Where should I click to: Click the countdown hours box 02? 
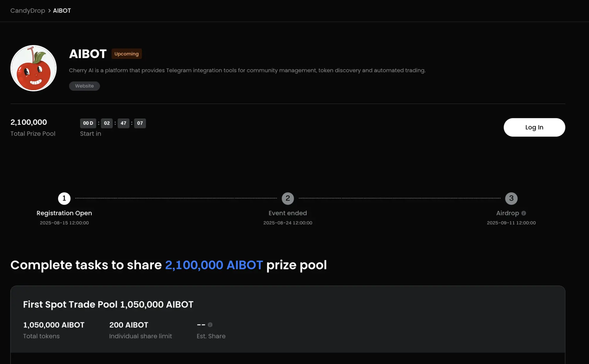coord(107,123)
